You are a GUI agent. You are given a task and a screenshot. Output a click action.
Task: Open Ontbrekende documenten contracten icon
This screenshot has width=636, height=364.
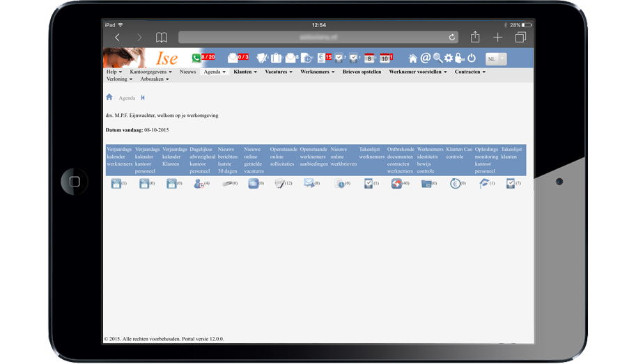[396, 183]
